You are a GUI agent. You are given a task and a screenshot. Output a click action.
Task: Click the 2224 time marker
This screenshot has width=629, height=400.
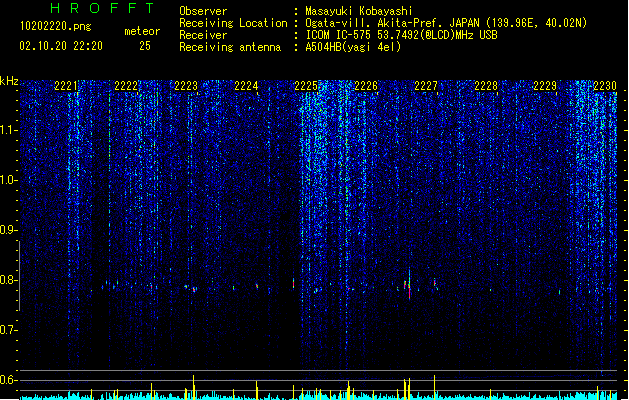(x=246, y=85)
